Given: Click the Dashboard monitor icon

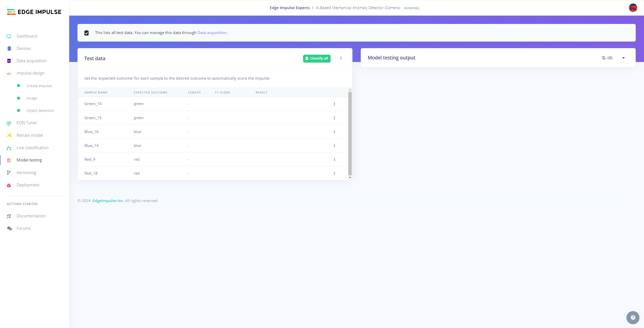Looking at the screenshot, I should pyautogui.click(x=9, y=36).
